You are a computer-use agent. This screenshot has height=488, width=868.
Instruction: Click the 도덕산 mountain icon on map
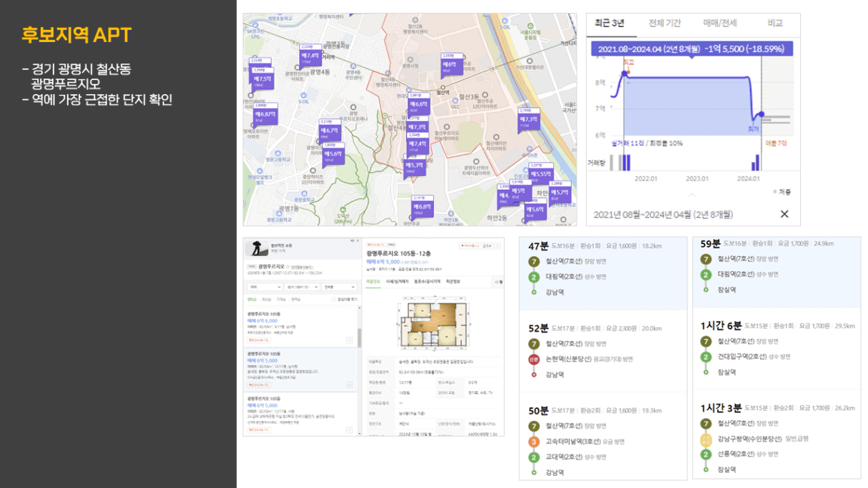[343, 209]
